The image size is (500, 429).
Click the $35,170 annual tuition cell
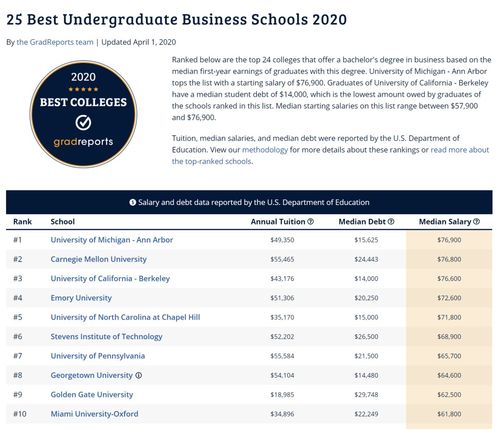pyautogui.click(x=282, y=317)
